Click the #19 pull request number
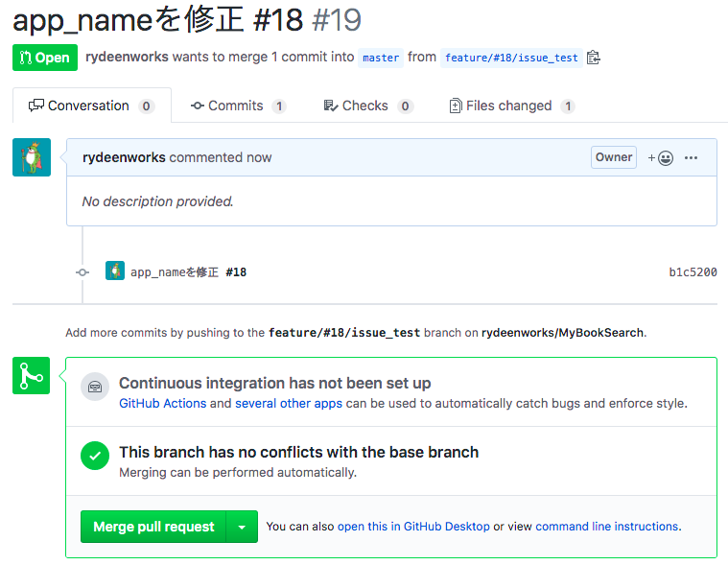The height and width of the screenshot is (565, 728). coord(337,20)
